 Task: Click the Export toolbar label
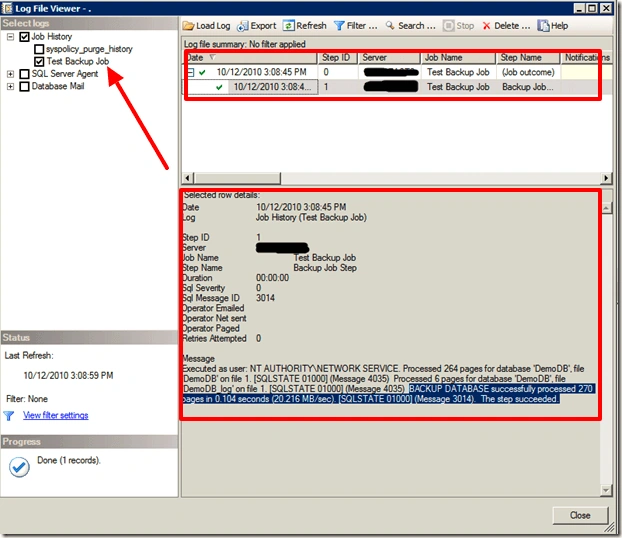point(263,26)
